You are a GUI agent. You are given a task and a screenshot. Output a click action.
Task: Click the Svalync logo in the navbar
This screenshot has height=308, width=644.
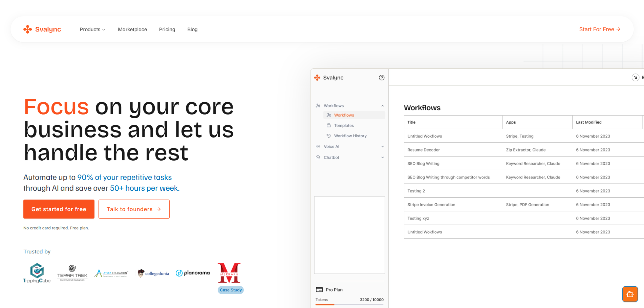[42, 29]
